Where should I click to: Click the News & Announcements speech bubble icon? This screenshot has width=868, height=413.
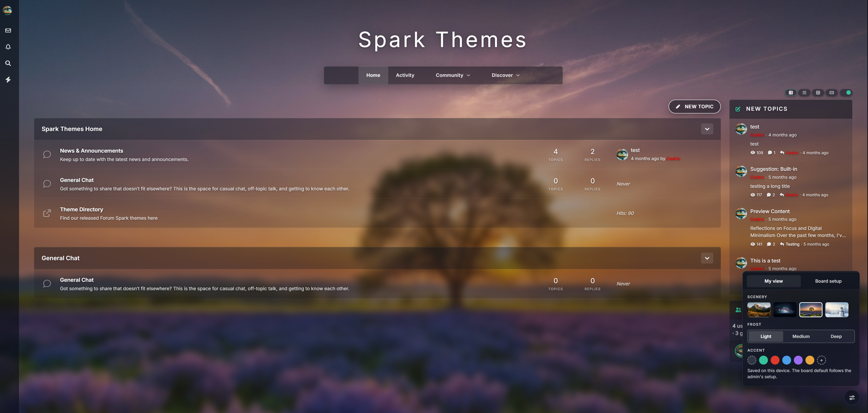pyautogui.click(x=47, y=155)
